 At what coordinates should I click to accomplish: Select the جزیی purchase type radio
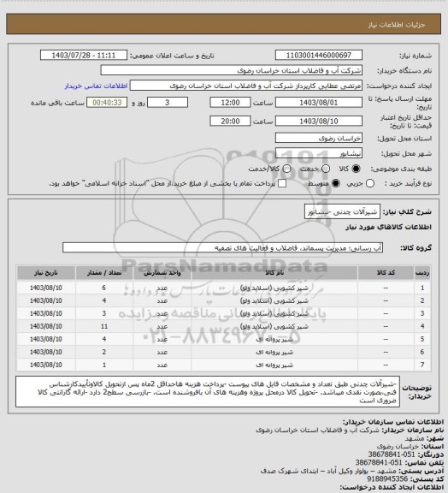(370, 183)
